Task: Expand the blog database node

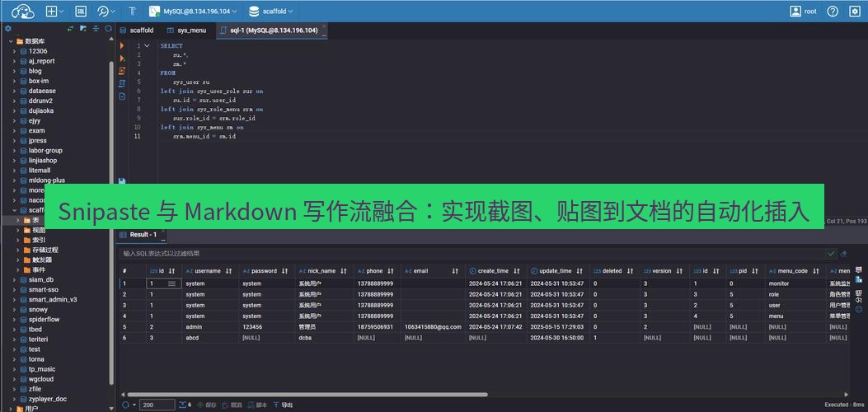Action: coord(15,72)
